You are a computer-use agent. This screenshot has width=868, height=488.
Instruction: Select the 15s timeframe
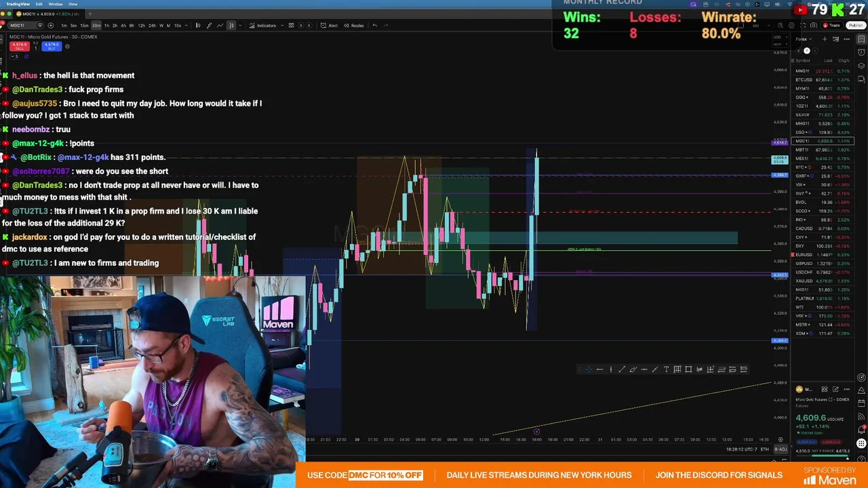(x=178, y=25)
